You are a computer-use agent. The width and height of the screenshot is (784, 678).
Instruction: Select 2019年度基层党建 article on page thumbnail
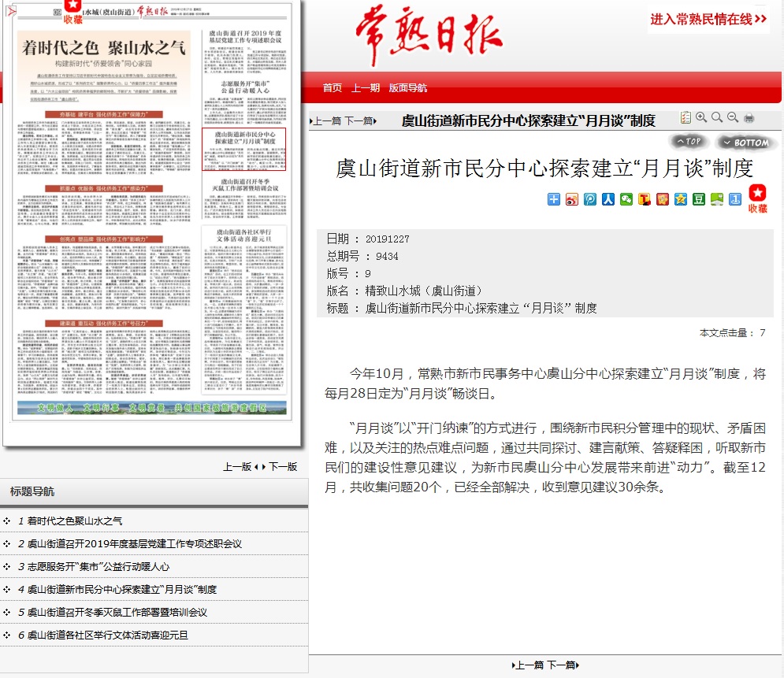[x=245, y=52]
